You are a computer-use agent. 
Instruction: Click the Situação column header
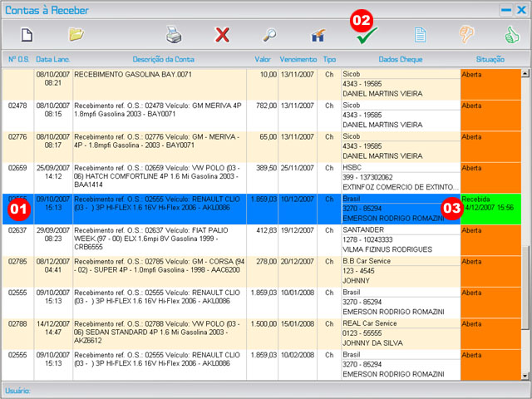pyautogui.click(x=490, y=60)
